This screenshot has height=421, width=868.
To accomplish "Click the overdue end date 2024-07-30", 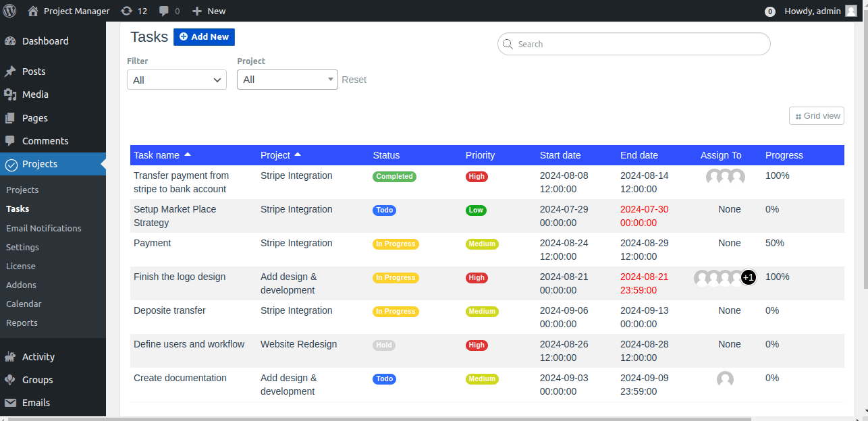I will [645, 216].
